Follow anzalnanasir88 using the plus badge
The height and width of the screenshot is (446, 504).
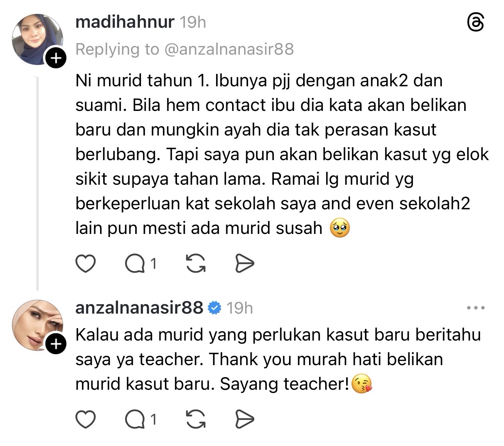coord(56,344)
